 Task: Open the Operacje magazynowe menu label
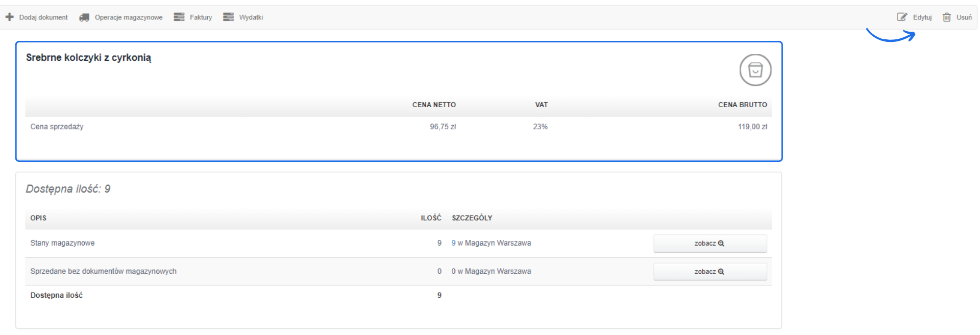tap(129, 17)
